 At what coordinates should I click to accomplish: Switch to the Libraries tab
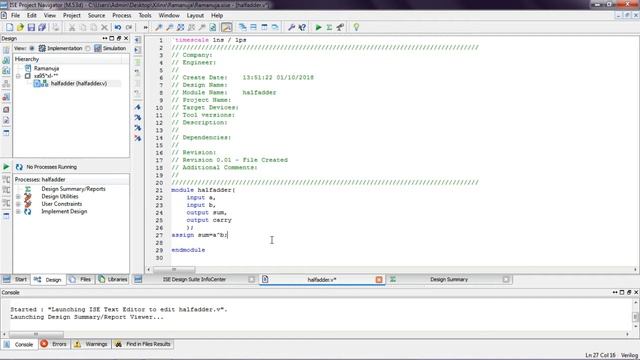113,280
